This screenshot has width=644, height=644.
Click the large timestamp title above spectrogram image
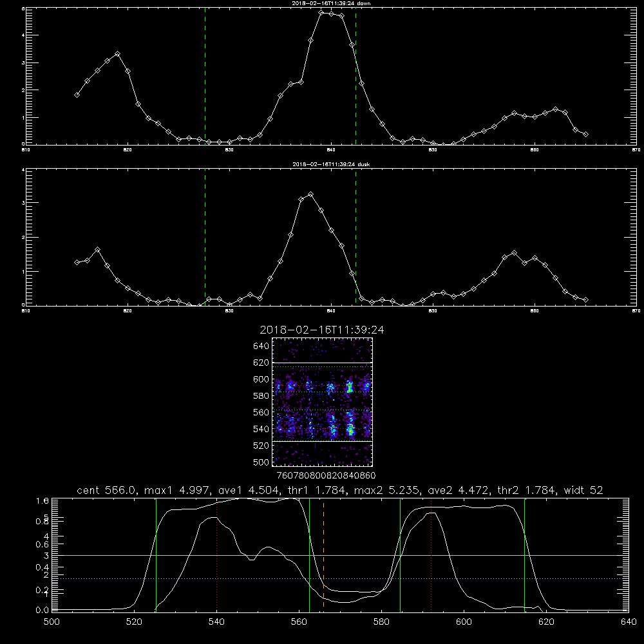[x=322, y=330]
